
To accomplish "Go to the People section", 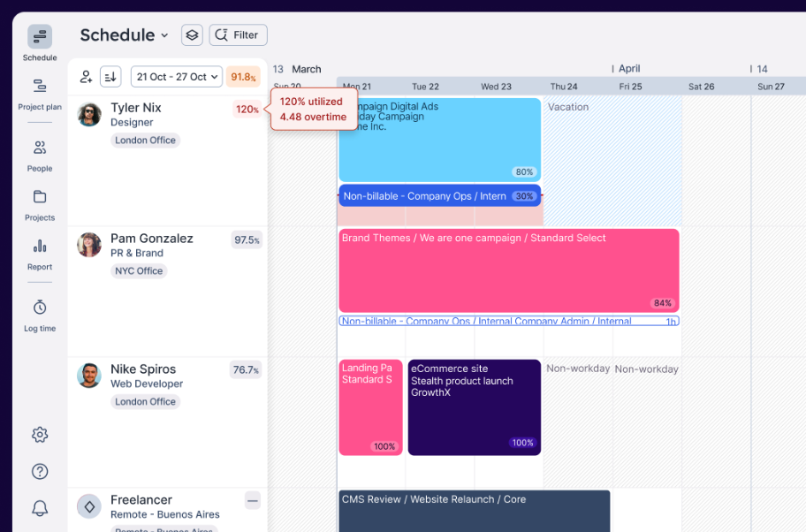I will [x=40, y=148].
